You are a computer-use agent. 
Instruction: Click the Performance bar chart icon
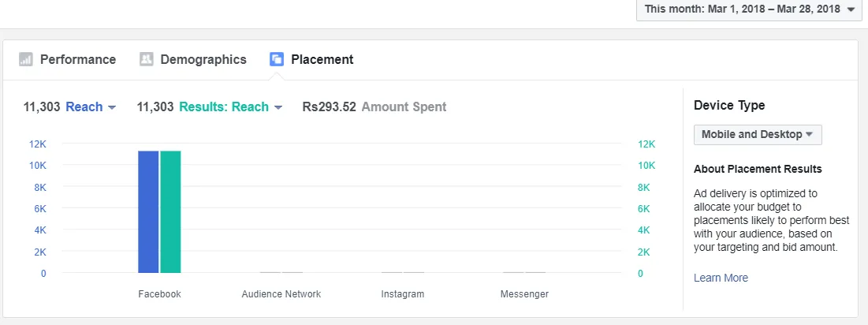pos(25,59)
